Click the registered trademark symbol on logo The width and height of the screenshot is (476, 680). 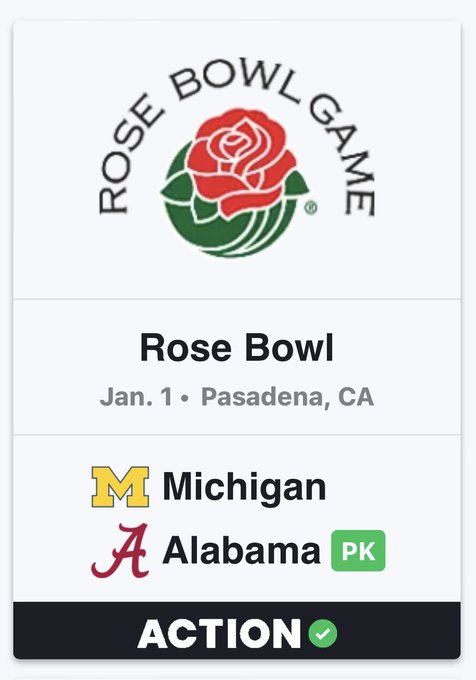311,208
